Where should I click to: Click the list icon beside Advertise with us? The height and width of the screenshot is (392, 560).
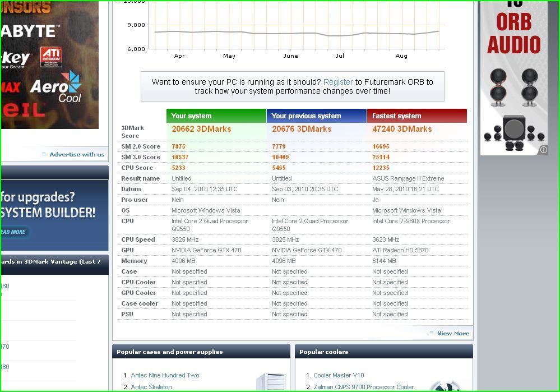tap(44, 154)
